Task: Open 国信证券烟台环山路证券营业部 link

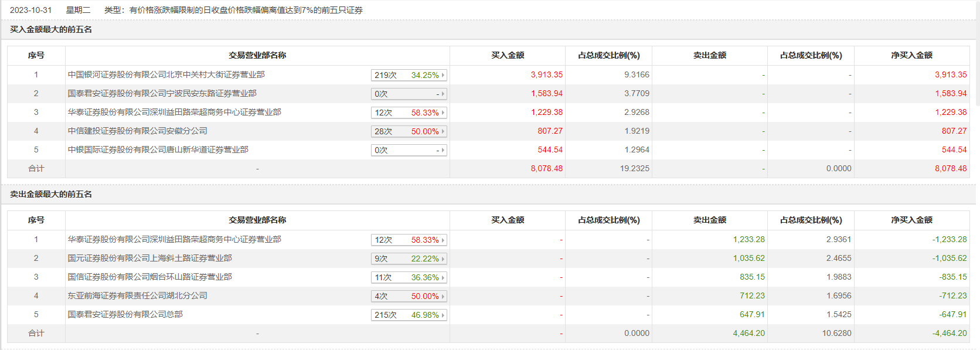Action: click(149, 277)
